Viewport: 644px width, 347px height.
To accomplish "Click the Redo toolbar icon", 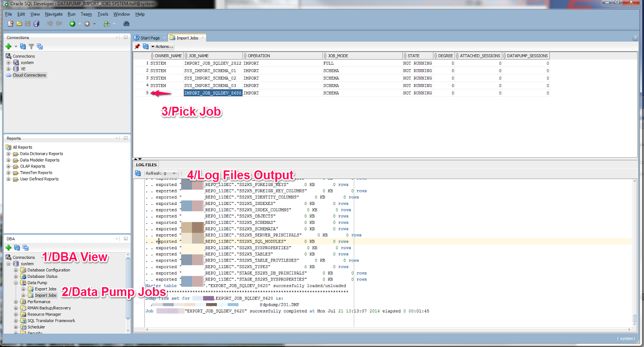I will tap(59, 24).
